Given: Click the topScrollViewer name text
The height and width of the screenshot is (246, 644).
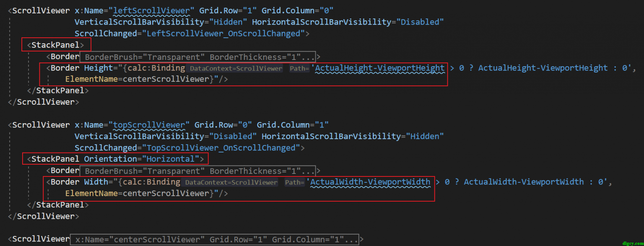Looking at the screenshot, I should [150, 124].
